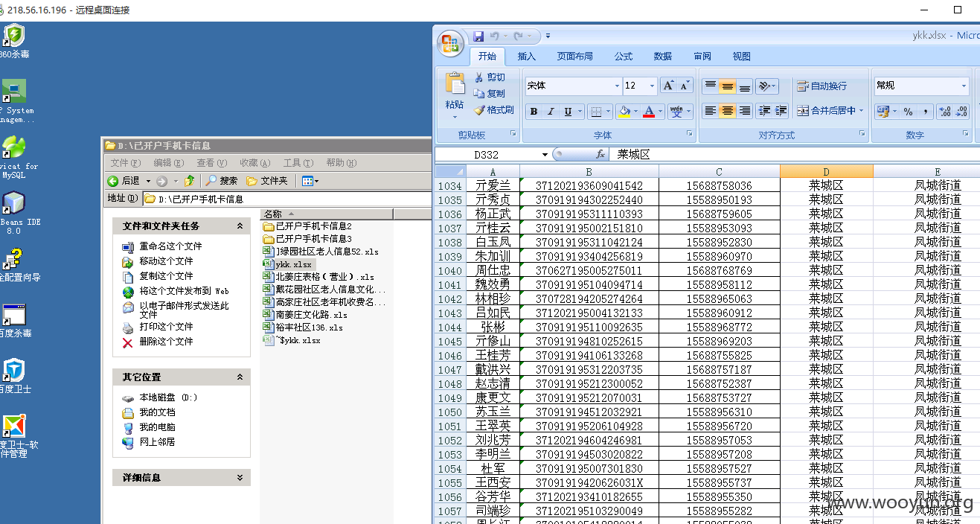Apply red font color
980x524 pixels.
click(x=649, y=112)
